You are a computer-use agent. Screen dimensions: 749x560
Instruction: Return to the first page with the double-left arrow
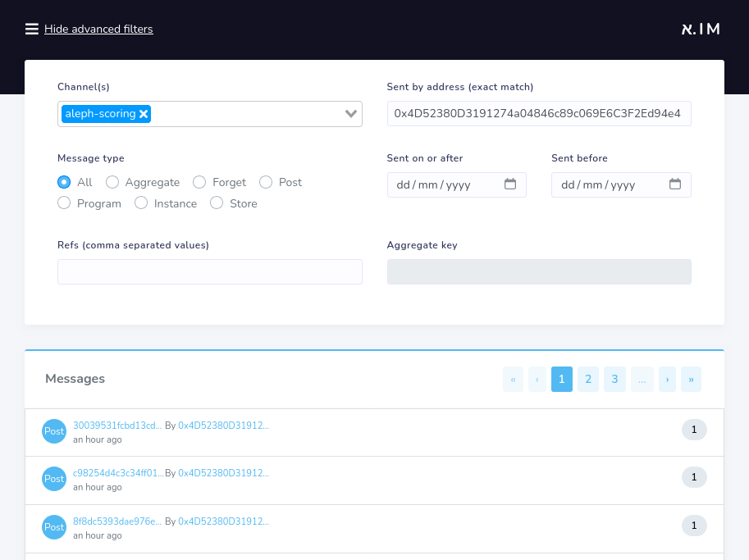click(513, 379)
